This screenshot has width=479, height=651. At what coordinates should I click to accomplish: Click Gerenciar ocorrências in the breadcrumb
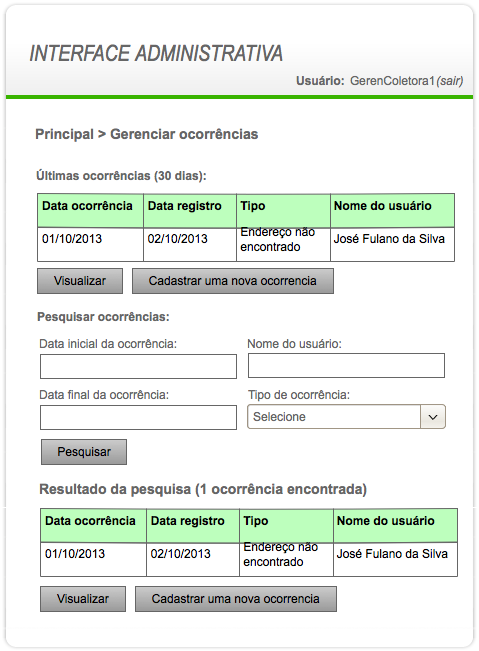[x=184, y=134]
